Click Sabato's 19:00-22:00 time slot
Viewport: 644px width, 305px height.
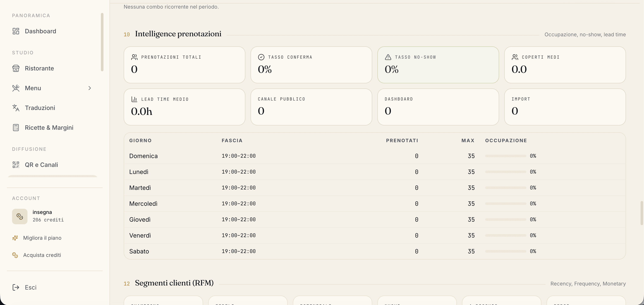(x=238, y=251)
